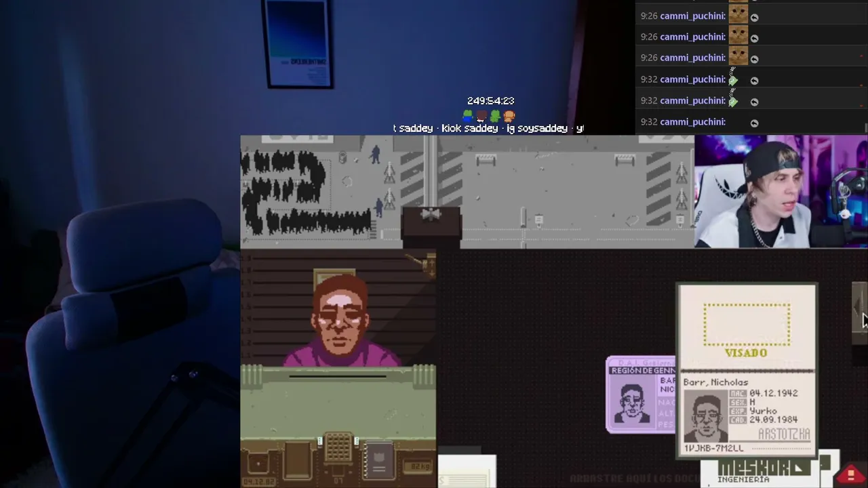Click the photo on the purple ID card

point(631,403)
